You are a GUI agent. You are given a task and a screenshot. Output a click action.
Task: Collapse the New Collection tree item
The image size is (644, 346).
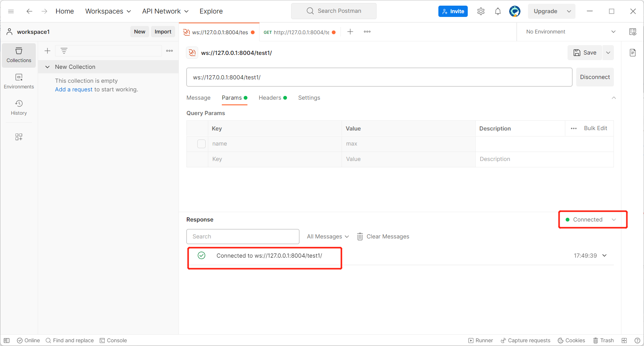click(x=47, y=67)
